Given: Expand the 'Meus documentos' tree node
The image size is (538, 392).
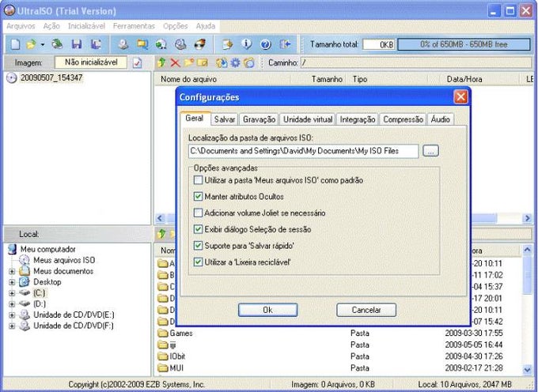Looking at the screenshot, I should 12,271.
